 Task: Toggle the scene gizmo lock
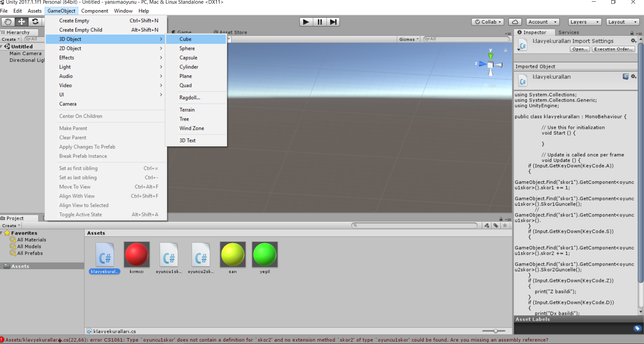tap(505, 50)
